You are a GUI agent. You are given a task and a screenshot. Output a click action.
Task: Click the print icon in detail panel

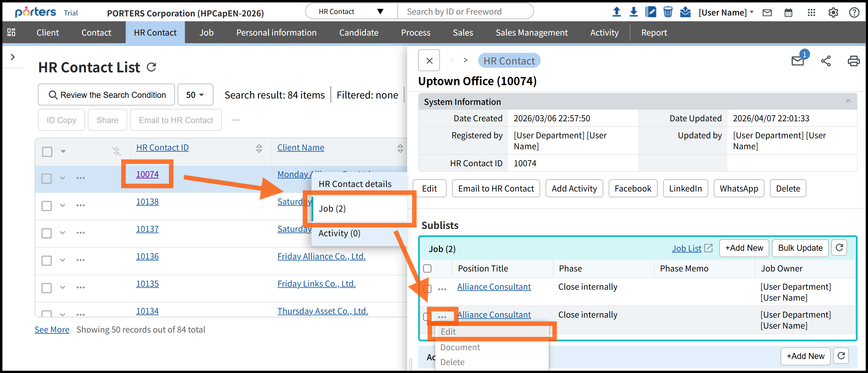pos(853,61)
